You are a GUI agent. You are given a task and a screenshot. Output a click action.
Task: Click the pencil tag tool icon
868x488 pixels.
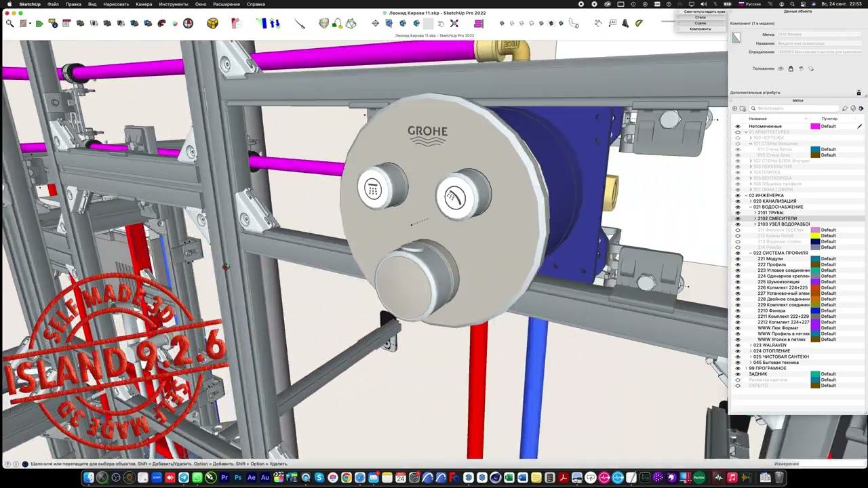pos(845,108)
